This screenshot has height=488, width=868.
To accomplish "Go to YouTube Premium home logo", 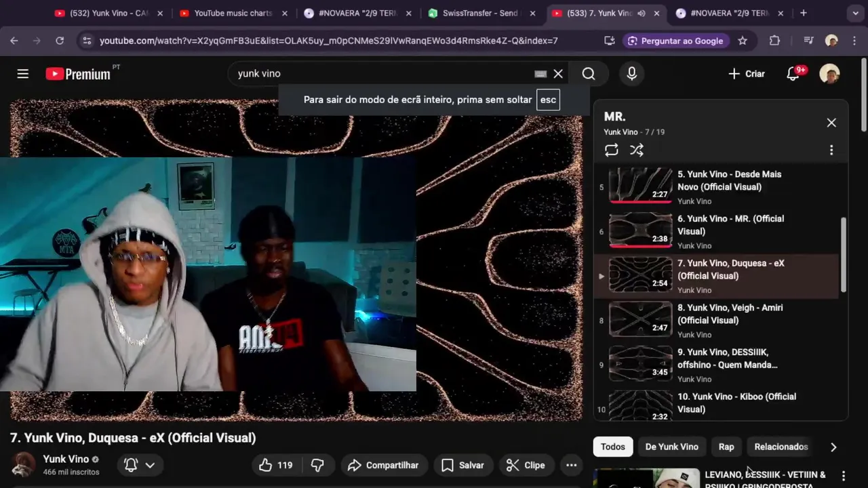I will pos(78,74).
